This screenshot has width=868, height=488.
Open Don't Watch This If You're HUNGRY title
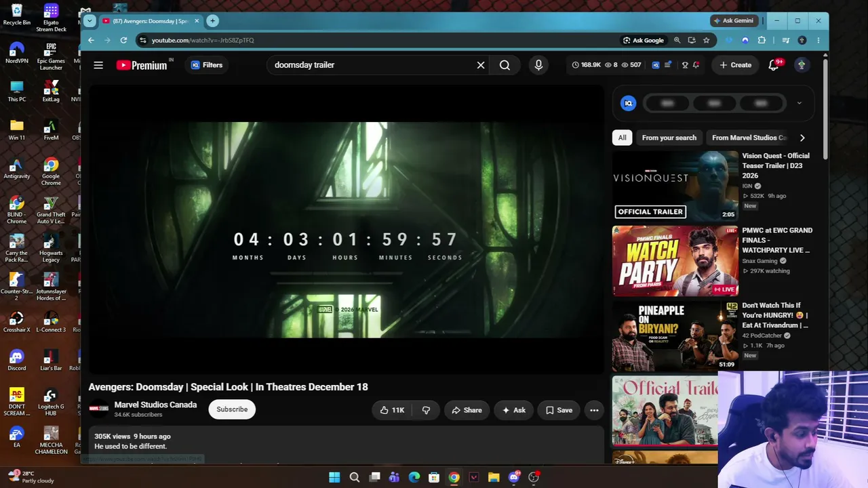click(775, 315)
